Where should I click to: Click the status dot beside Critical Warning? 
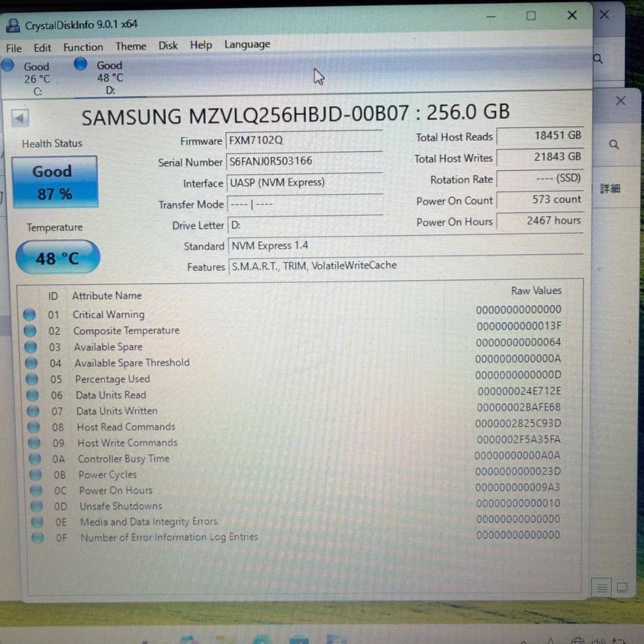30,314
